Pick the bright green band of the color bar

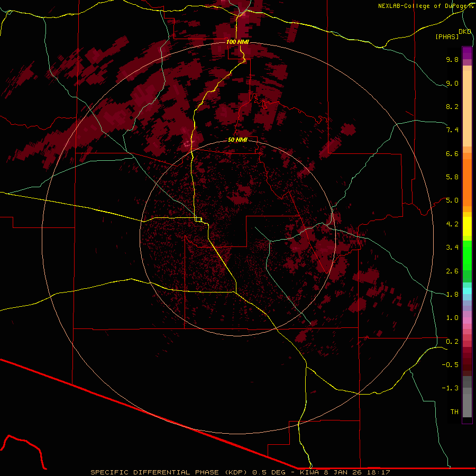tap(467, 256)
